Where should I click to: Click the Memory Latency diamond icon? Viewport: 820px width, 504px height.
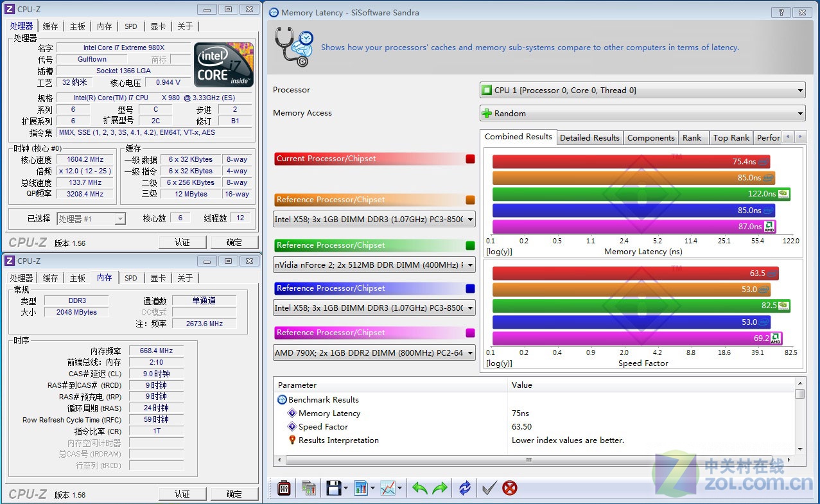[x=292, y=413]
